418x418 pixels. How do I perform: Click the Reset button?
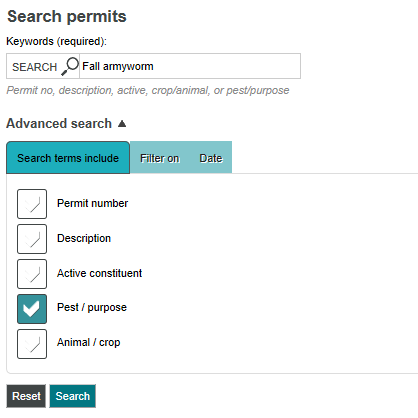coord(26,396)
